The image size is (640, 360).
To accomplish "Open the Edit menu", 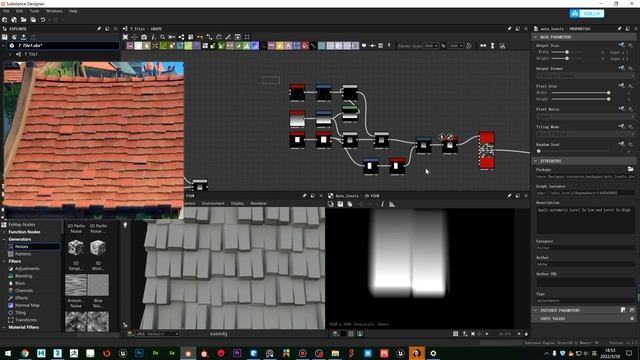I will [x=19, y=11].
